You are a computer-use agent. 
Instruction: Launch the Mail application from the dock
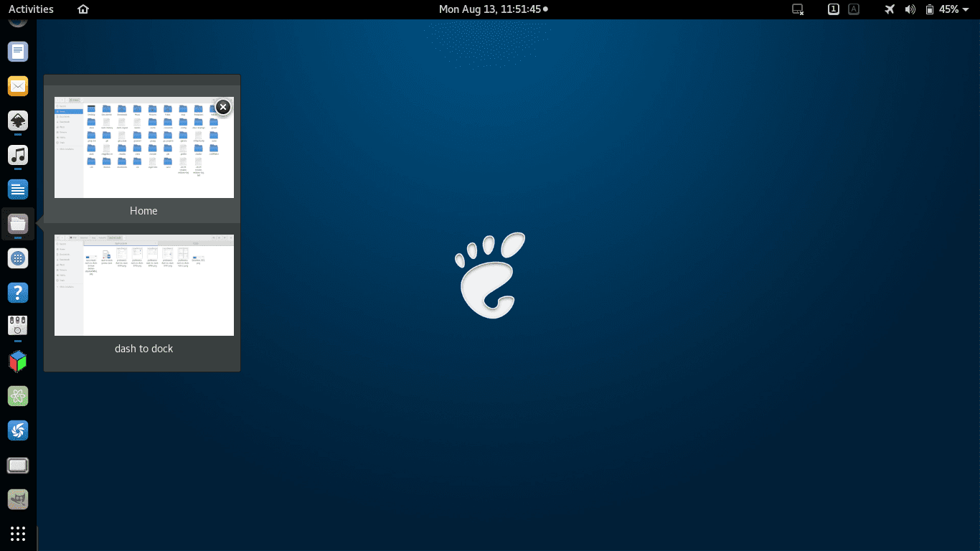click(x=17, y=85)
